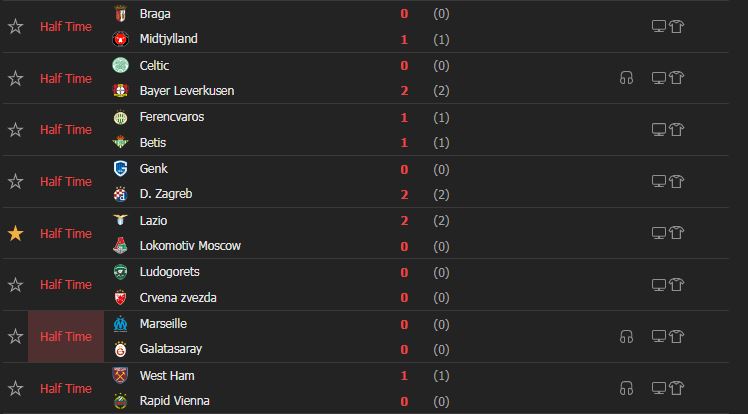Add Braga vs Midtjylland match to favorites
The width and height of the screenshot is (748, 414).
(x=15, y=26)
